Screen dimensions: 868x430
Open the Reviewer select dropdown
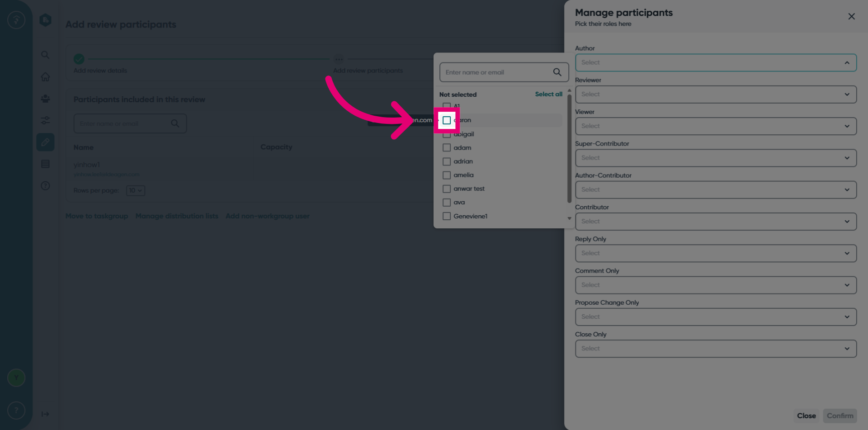coord(716,95)
